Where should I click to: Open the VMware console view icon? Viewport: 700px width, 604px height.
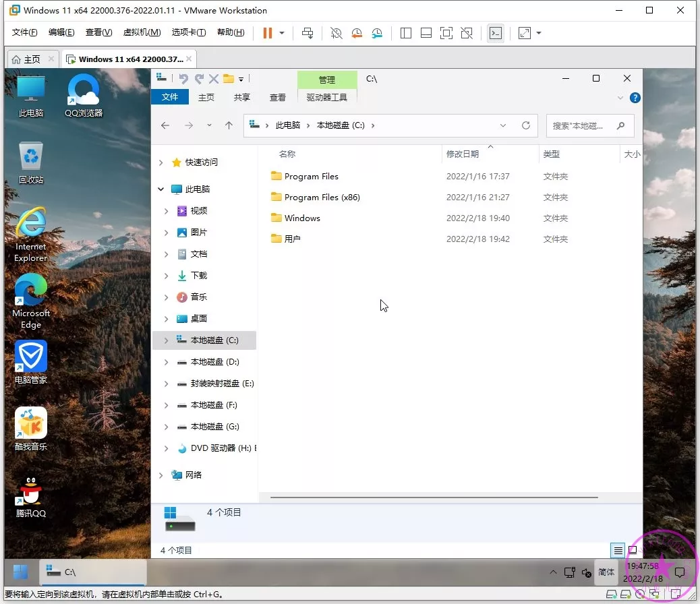coord(496,33)
